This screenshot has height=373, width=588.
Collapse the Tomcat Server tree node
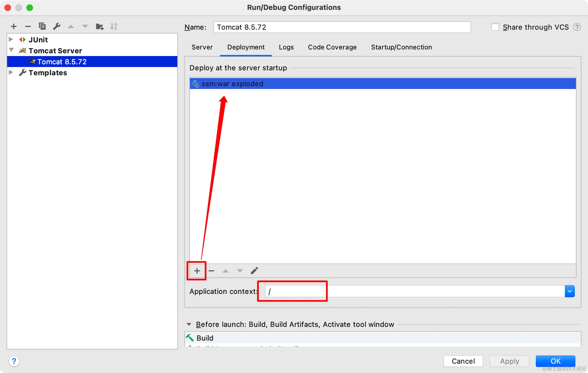pyautogui.click(x=11, y=50)
